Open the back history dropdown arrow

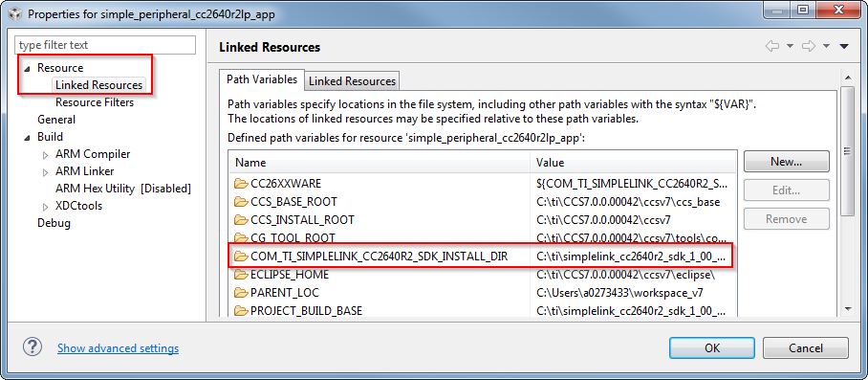pyautogui.click(x=790, y=46)
